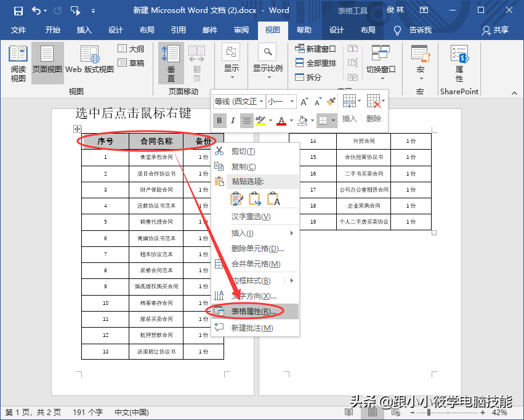Switch to Outline view (大纲)

[x=131, y=49]
